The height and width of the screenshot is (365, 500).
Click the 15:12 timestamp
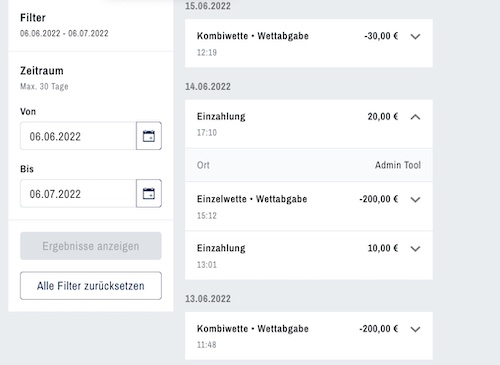(207, 216)
